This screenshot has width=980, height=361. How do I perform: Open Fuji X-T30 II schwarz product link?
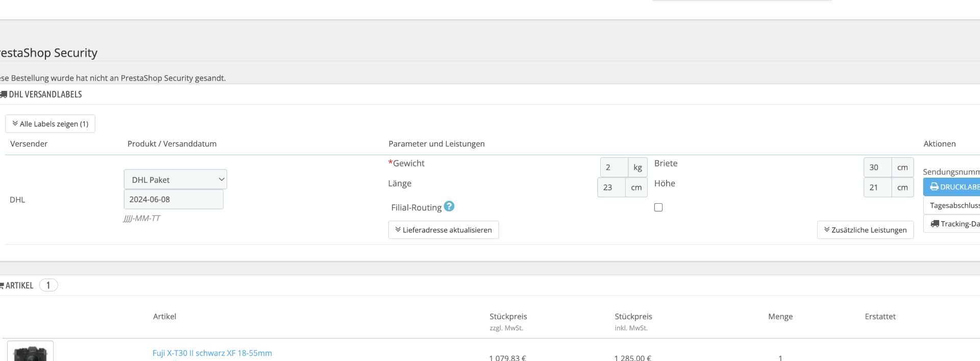(212, 353)
